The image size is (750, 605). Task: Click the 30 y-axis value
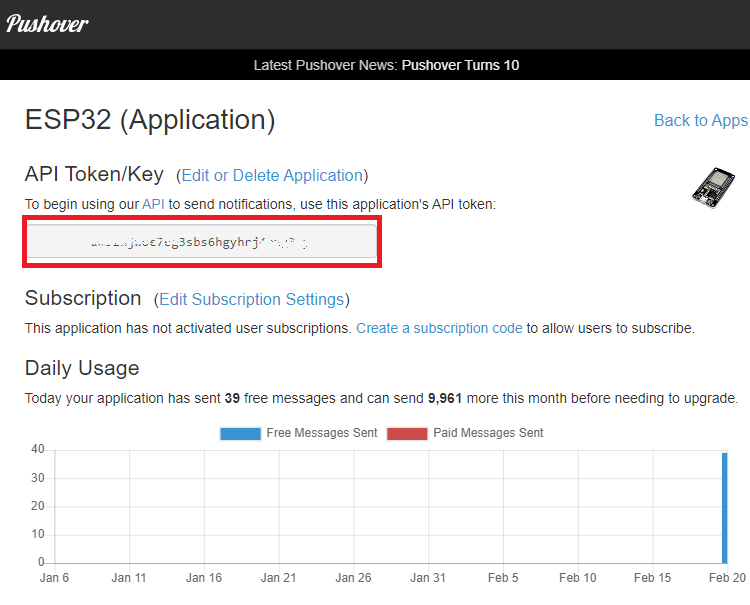point(38,478)
